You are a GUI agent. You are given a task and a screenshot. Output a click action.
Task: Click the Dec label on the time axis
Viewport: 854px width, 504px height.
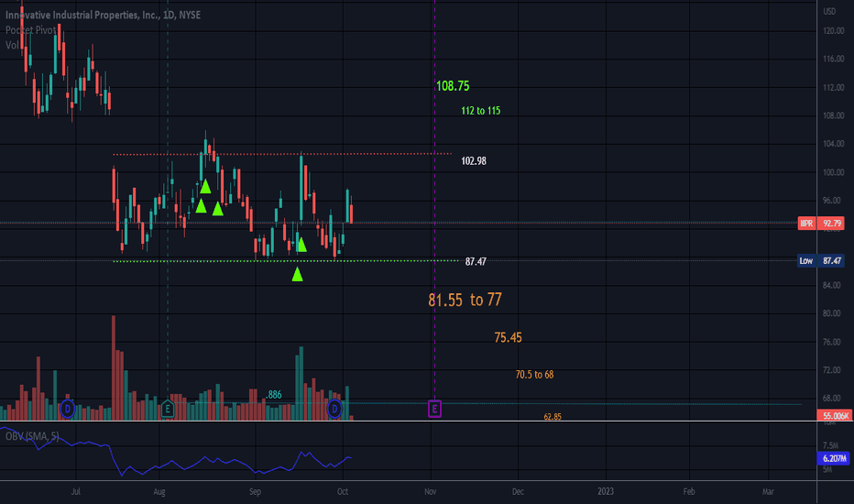coord(518,491)
